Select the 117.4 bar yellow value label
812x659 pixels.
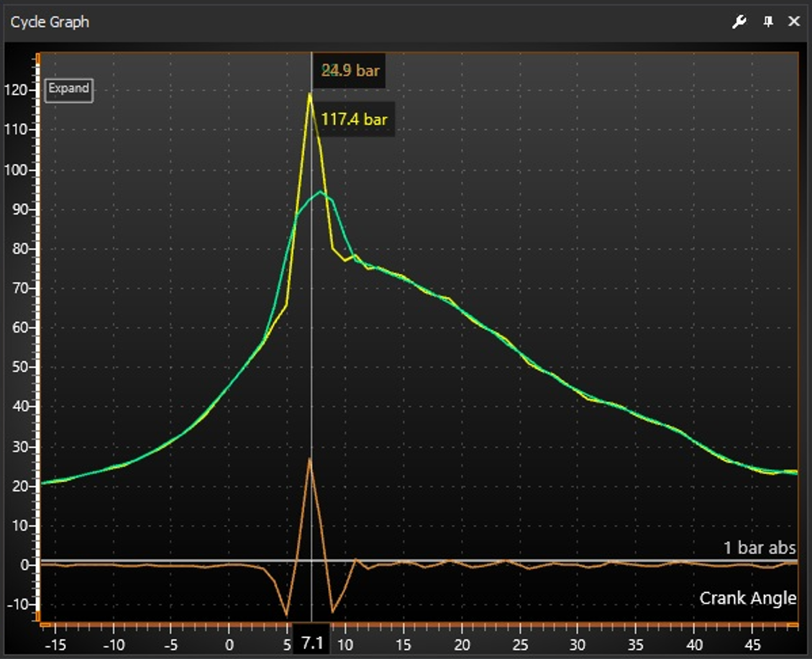354,119
